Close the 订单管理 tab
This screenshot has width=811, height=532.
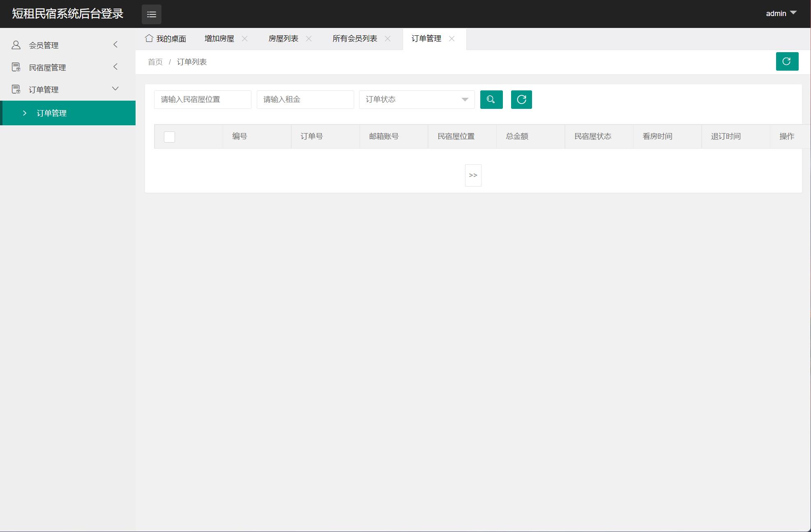(x=452, y=39)
